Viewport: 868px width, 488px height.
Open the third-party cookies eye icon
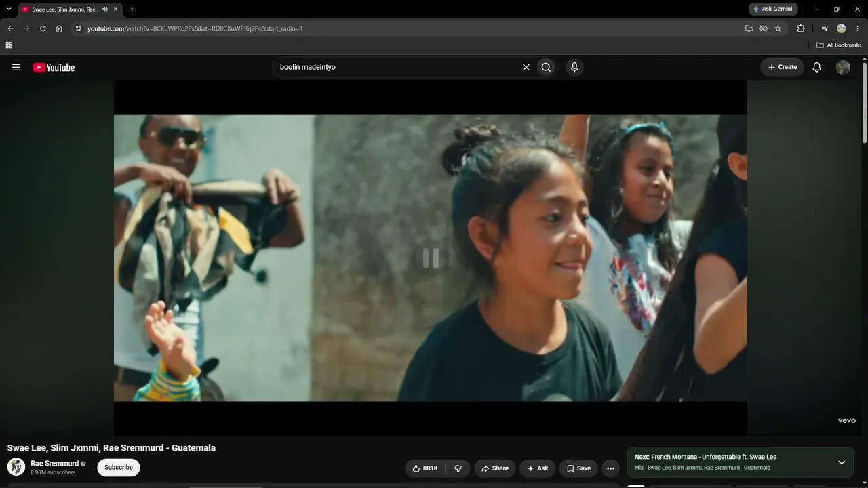(764, 28)
